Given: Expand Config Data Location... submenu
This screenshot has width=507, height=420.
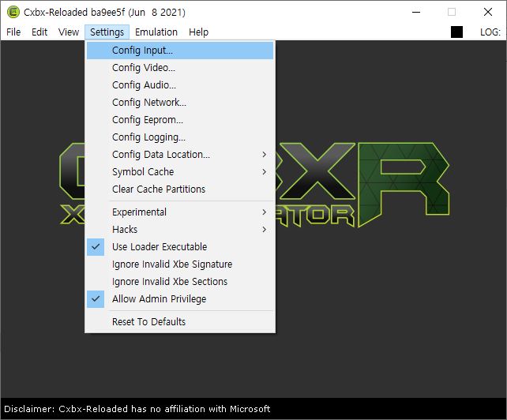Looking at the screenshot, I should point(180,155).
